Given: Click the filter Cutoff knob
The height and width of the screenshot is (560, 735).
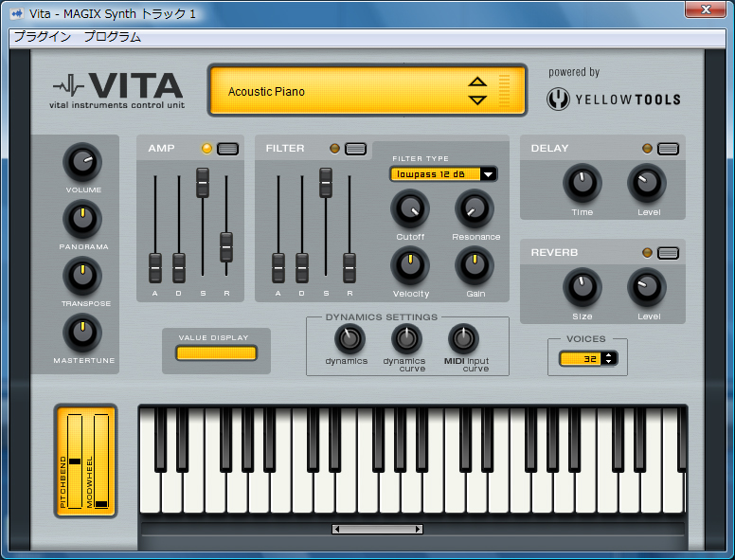Looking at the screenshot, I should (410, 208).
